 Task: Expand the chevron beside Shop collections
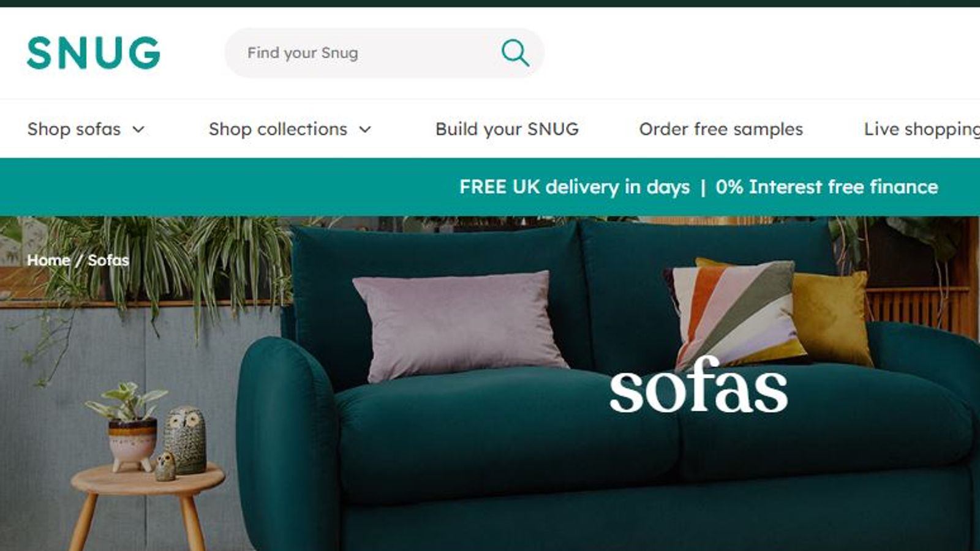(365, 129)
